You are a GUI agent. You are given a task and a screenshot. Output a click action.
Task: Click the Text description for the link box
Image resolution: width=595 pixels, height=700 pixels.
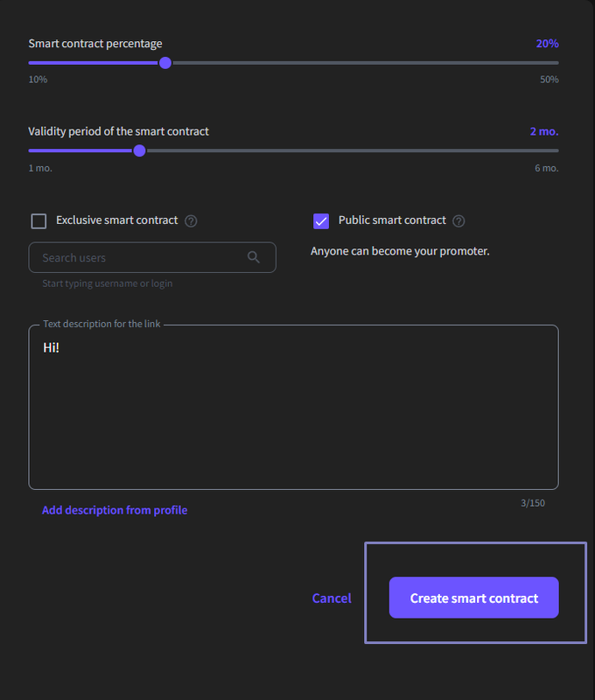[293, 407]
